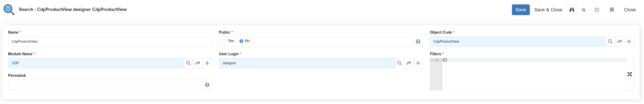
Task: Mark this search as favorite with star
Action: click(x=597, y=10)
